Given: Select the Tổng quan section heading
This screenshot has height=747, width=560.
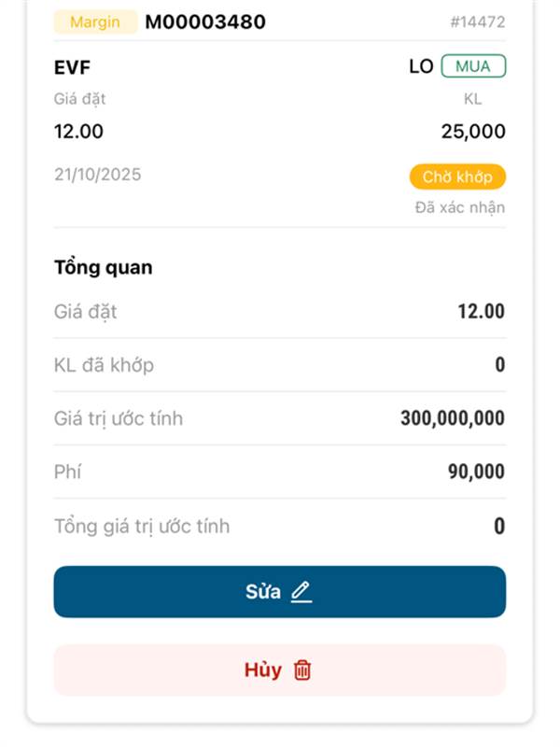Looking at the screenshot, I should [104, 268].
